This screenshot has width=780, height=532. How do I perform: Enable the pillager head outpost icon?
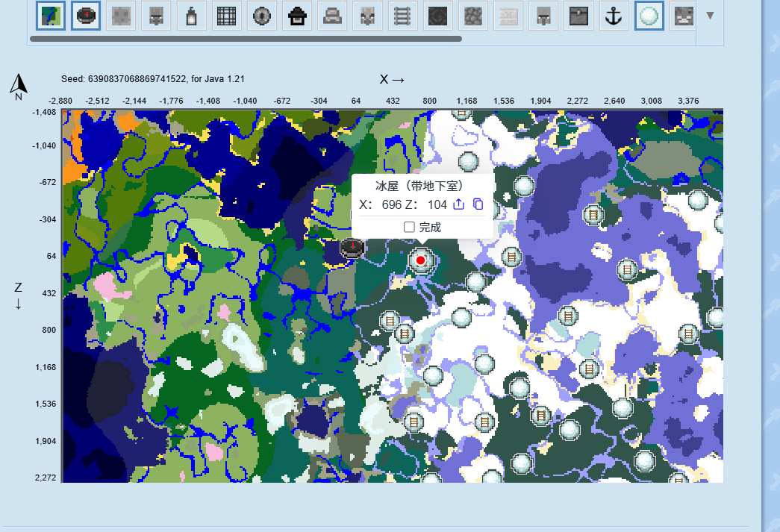pyautogui.click(x=368, y=16)
